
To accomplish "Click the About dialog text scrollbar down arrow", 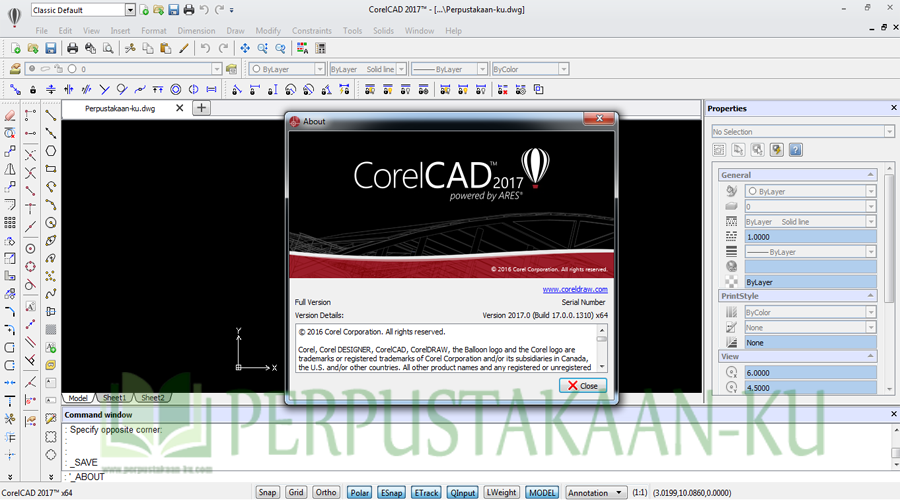I will (x=602, y=367).
